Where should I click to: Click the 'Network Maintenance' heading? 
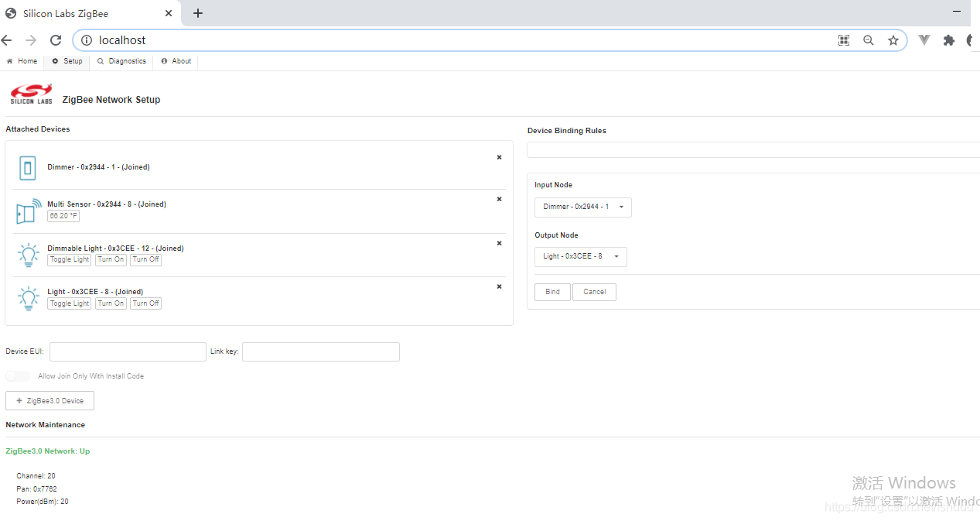point(46,425)
